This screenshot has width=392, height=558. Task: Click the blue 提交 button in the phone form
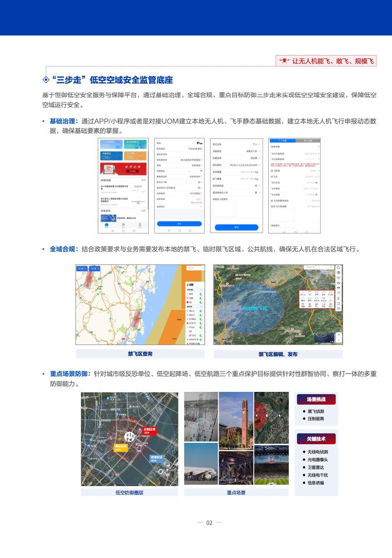tap(236, 227)
